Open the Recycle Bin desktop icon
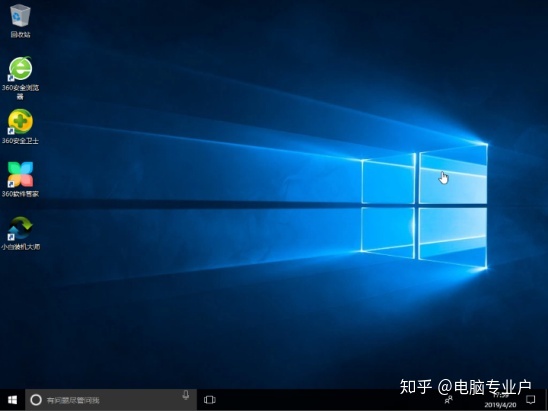The height and width of the screenshot is (411, 548). [x=20, y=20]
